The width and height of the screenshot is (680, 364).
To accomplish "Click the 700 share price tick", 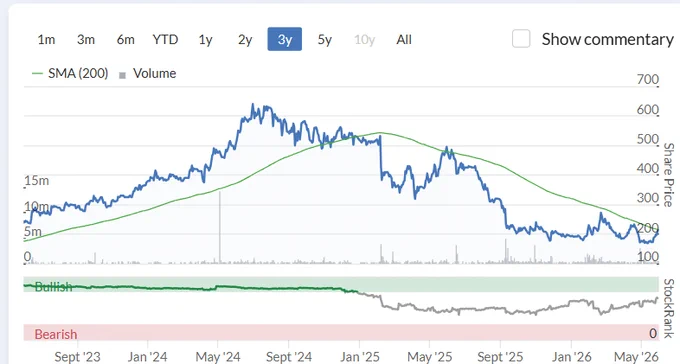I will click(648, 79).
